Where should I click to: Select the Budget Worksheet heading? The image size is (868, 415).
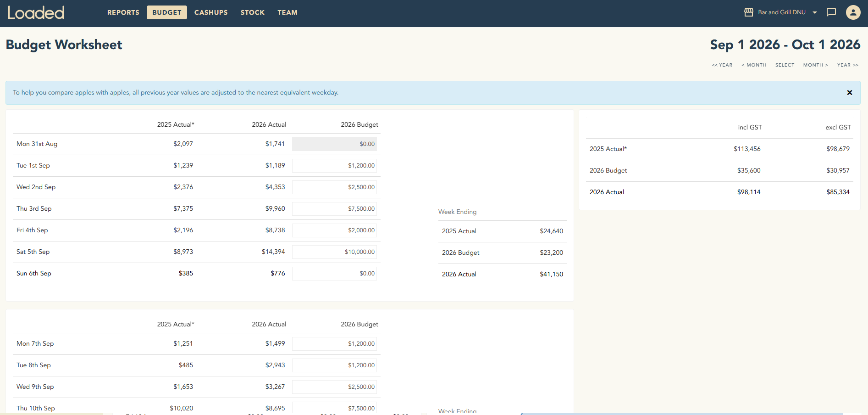point(64,45)
